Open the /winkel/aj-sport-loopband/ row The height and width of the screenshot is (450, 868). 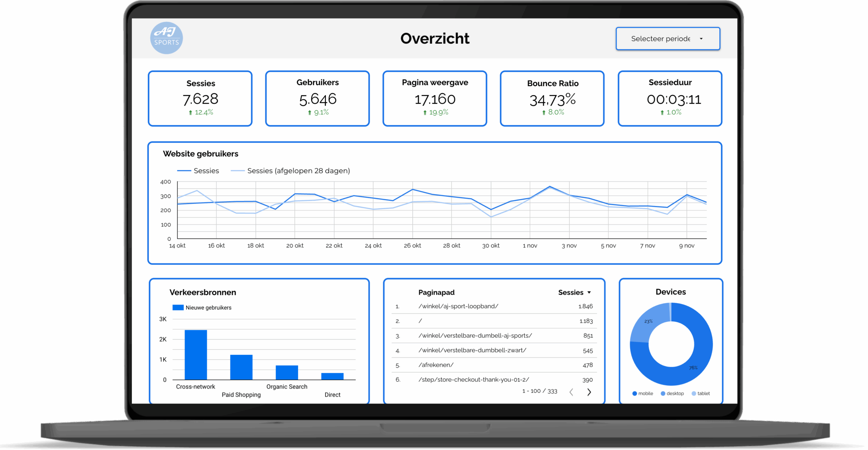tap(458, 306)
